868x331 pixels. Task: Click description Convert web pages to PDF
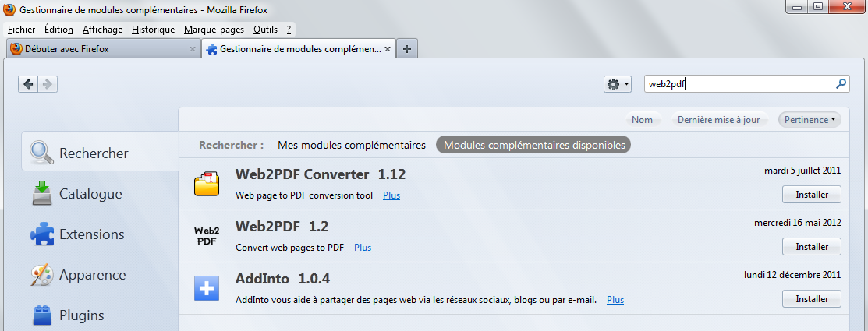289,248
